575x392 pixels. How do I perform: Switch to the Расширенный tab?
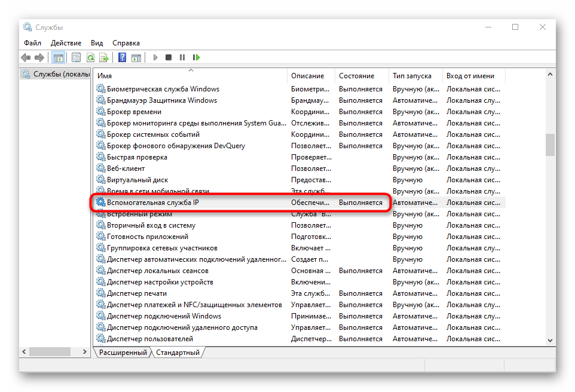coord(123,353)
